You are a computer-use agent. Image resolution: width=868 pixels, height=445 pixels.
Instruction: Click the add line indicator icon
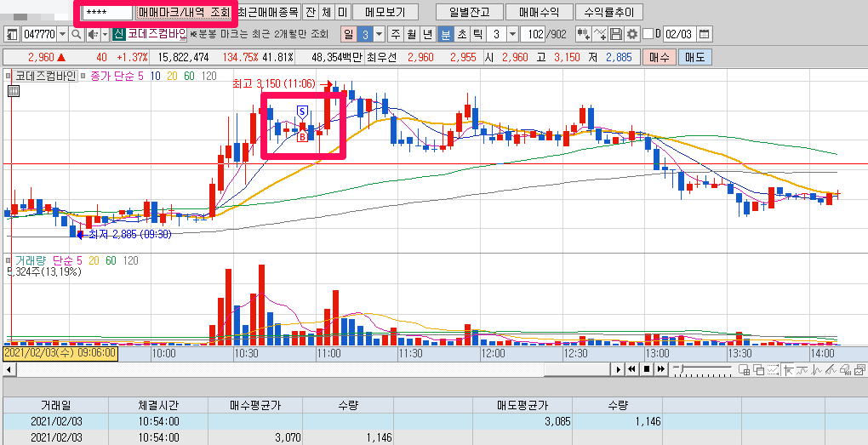(x=600, y=34)
